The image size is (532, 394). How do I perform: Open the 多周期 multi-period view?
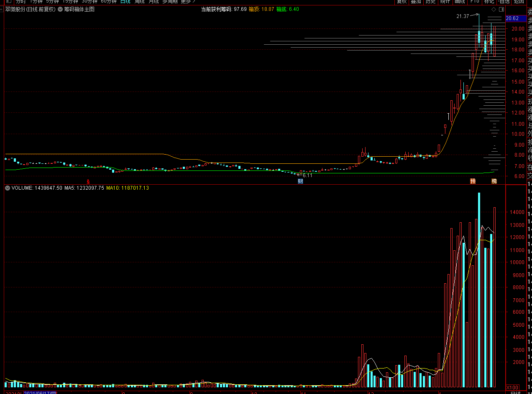click(x=170, y=1)
